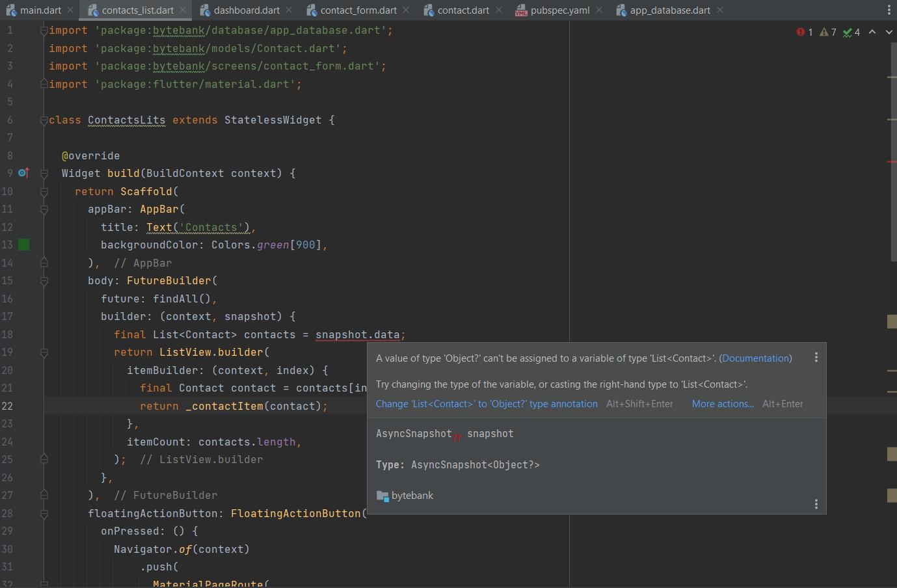The width and height of the screenshot is (897, 588).
Task: Open the error popup's upper options menu
Action: coord(816,357)
